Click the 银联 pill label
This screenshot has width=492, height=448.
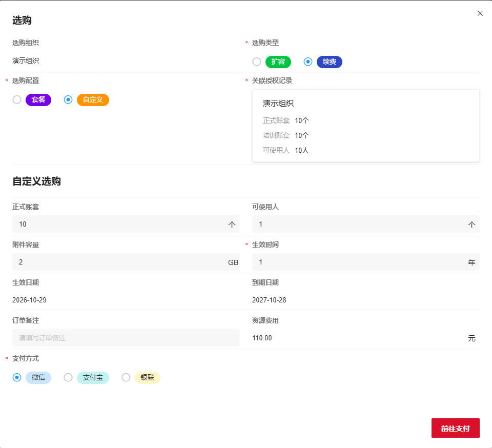coord(147,377)
